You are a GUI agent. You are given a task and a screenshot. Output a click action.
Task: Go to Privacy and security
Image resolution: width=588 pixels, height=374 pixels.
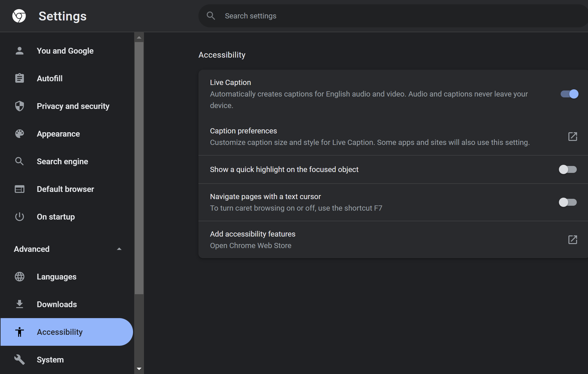(x=67, y=106)
